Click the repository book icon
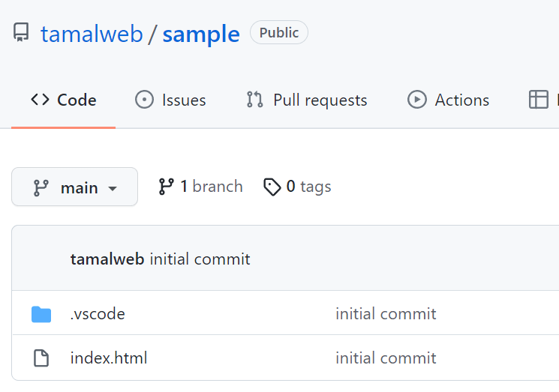The image size is (559, 392). coord(21,32)
